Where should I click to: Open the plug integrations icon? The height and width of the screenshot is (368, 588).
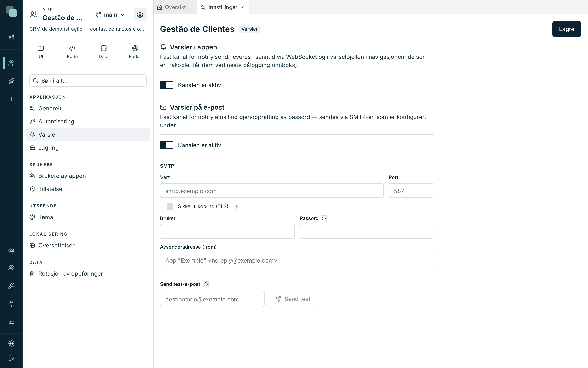click(11, 304)
